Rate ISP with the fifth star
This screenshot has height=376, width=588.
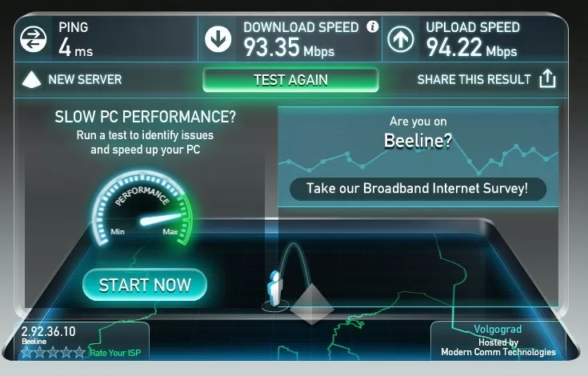point(79,352)
